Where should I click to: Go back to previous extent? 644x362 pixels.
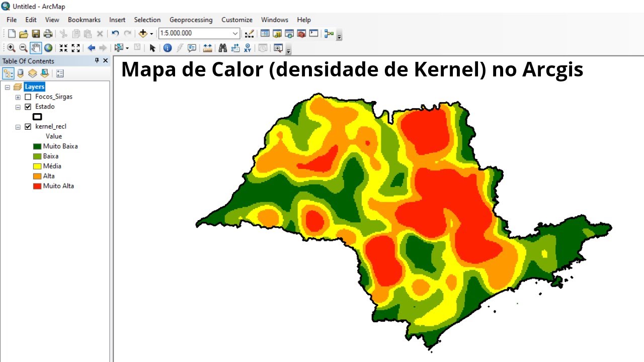pyautogui.click(x=91, y=48)
